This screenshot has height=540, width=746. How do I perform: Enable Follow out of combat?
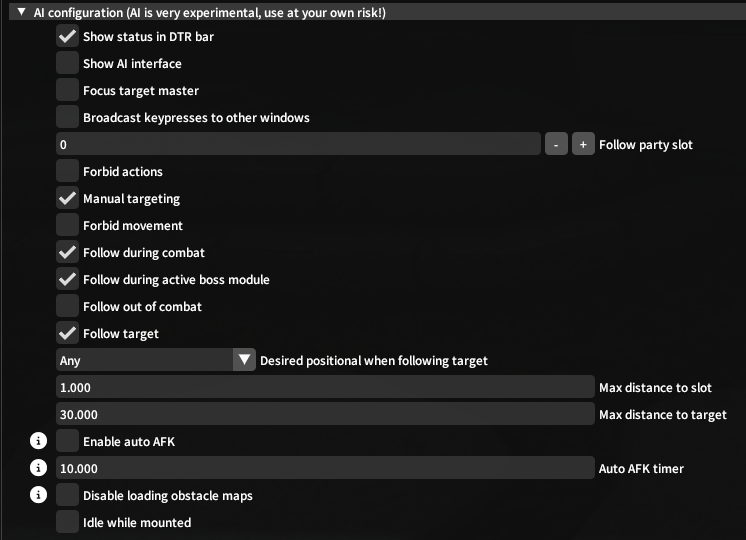coord(67,307)
